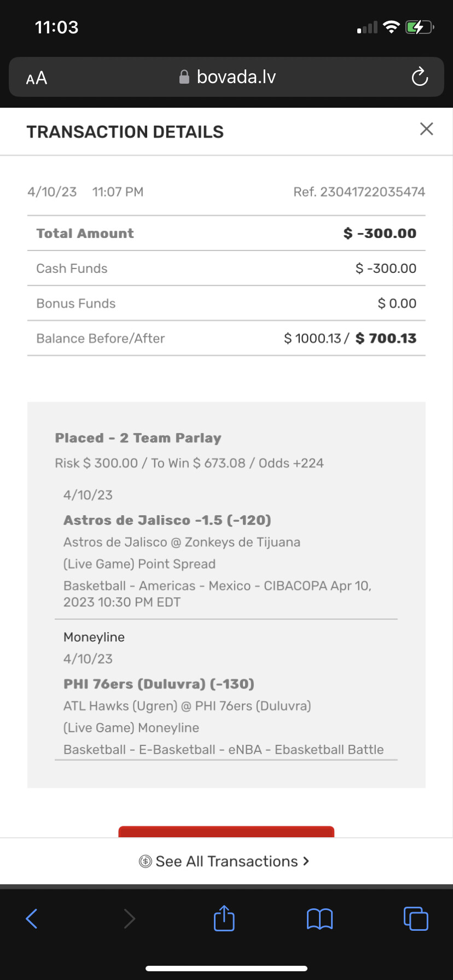
Task: Open the See All Transactions link
Action: pyautogui.click(x=226, y=861)
